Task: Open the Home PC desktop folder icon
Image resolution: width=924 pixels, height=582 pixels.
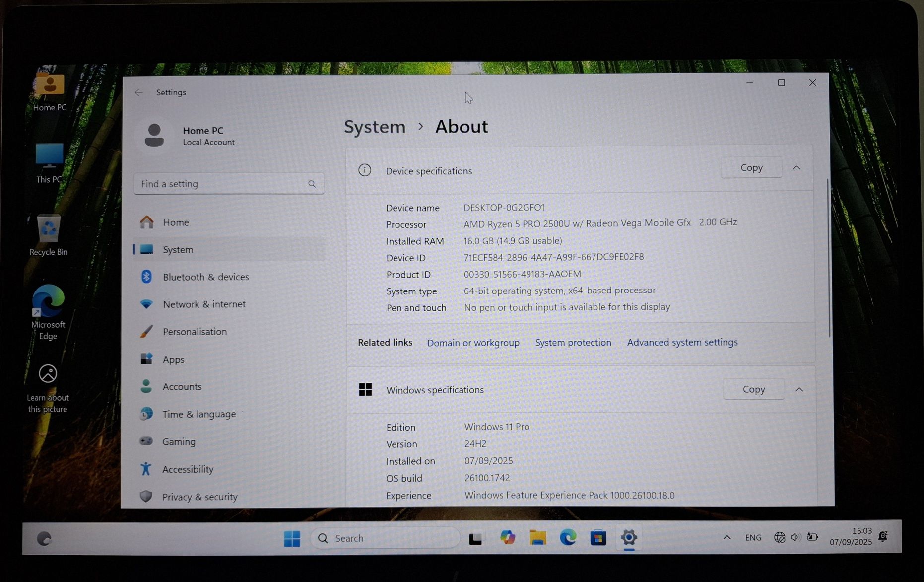Action: [x=50, y=85]
